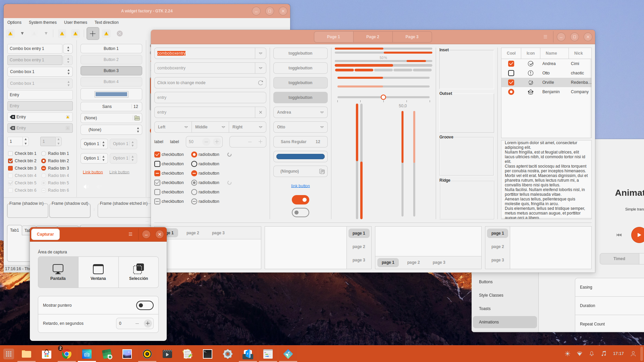Click the Wi-Fi icon in system tray
This screenshot has width=644, height=362.
(x=580, y=354)
